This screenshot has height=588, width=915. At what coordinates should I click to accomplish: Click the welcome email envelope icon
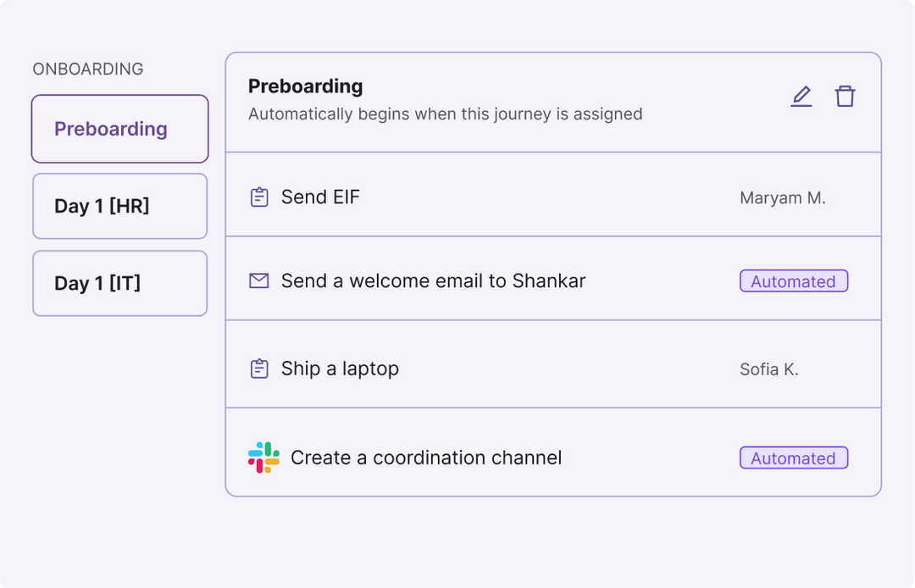259,280
